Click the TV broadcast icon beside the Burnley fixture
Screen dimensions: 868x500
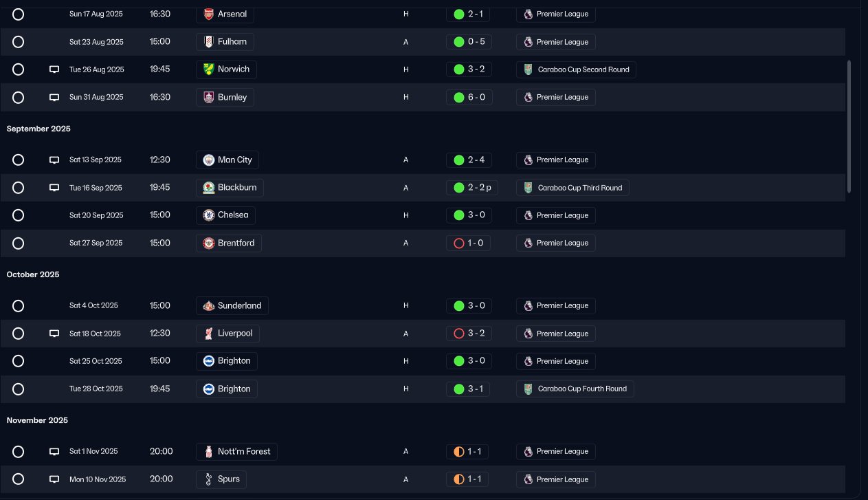pyautogui.click(x=54, y=98)
